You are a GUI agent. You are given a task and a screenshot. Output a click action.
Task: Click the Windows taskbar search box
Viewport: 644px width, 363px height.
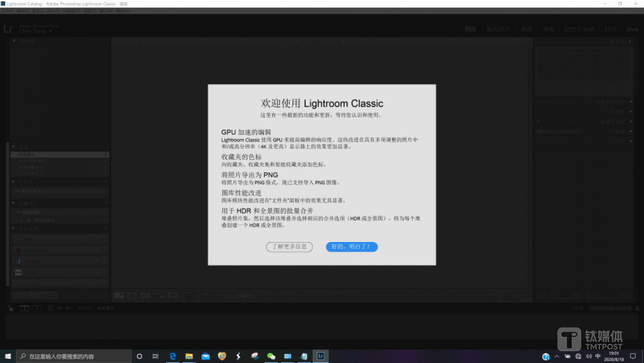74,356
